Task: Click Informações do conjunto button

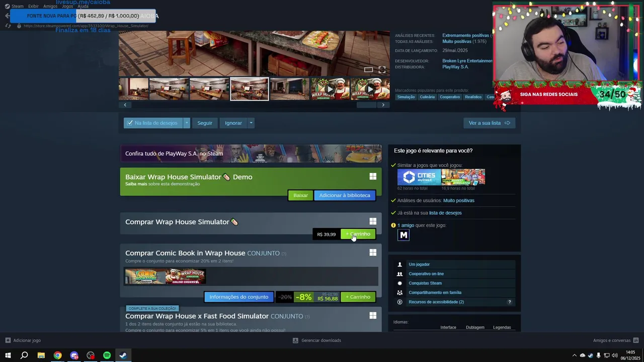Action: (239, 297)
